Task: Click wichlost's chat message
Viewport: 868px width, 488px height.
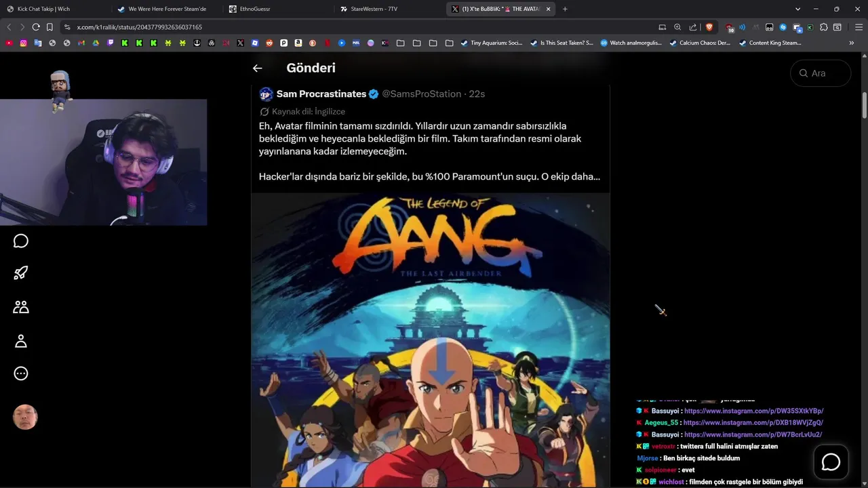Action: 719,482
